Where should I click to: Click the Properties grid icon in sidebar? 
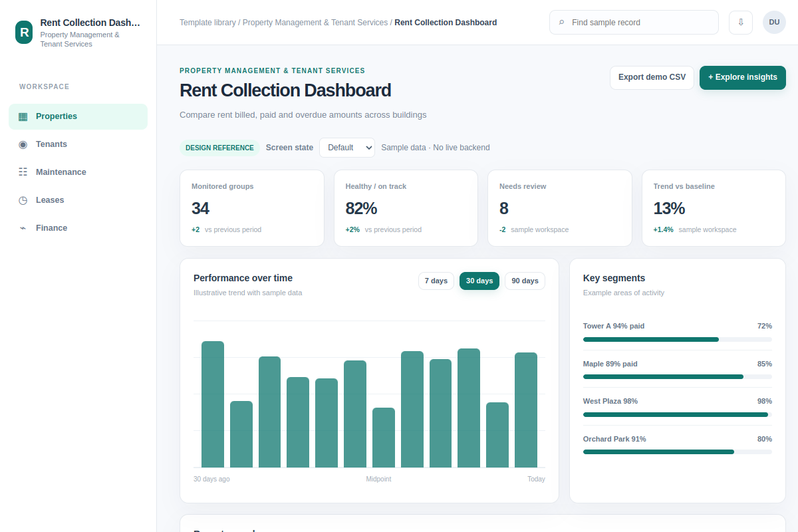click(x=23, y=116)
